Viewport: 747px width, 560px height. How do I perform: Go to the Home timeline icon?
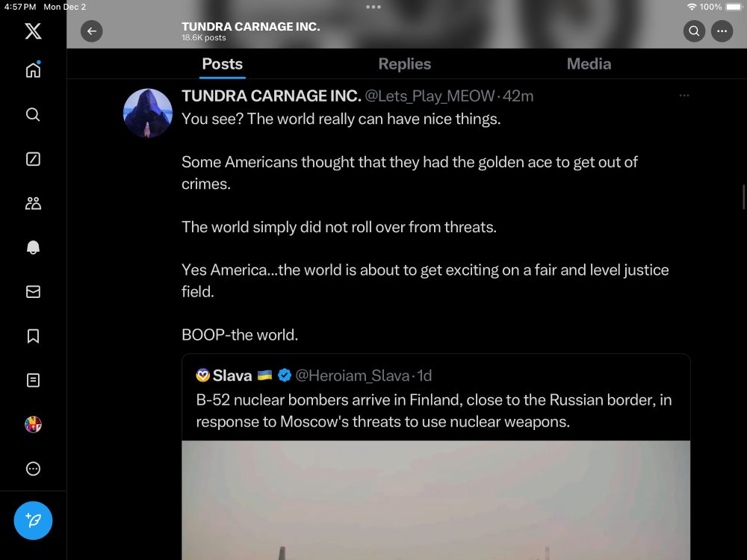[33, 69]
